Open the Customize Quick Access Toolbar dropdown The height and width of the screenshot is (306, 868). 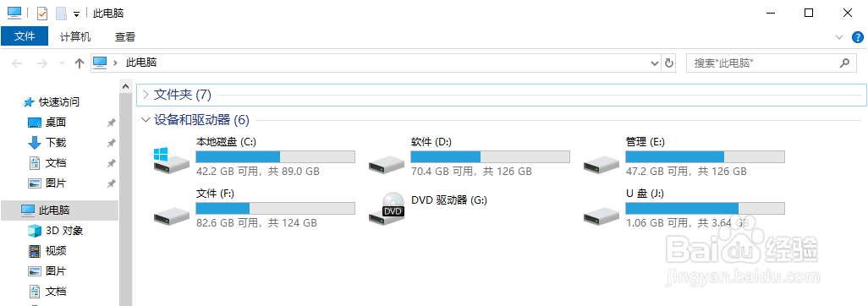pos(76,14)
